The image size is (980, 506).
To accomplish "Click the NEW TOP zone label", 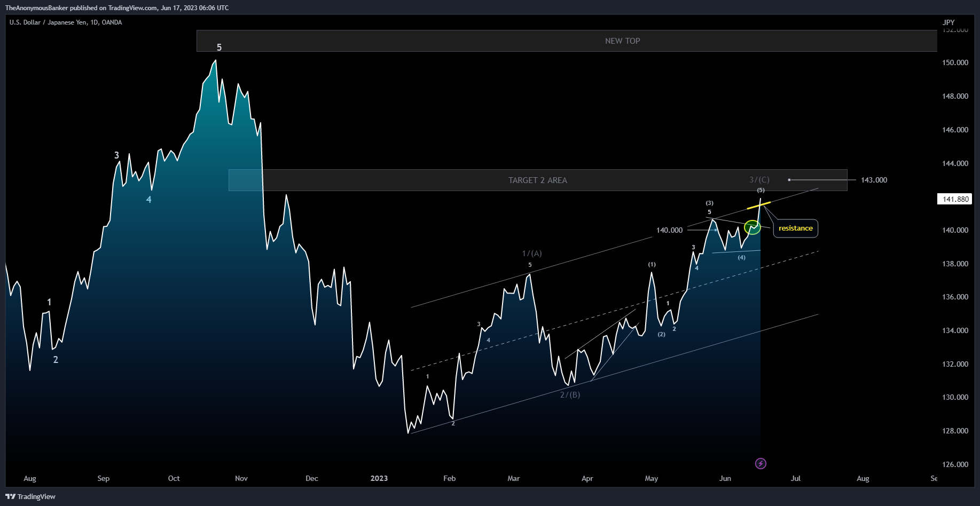I will click(x=622, y=41).
